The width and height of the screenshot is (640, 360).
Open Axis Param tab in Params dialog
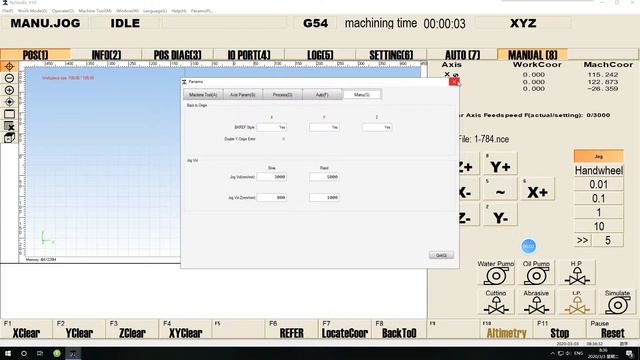pyautogui.click(x=242, y=94)
